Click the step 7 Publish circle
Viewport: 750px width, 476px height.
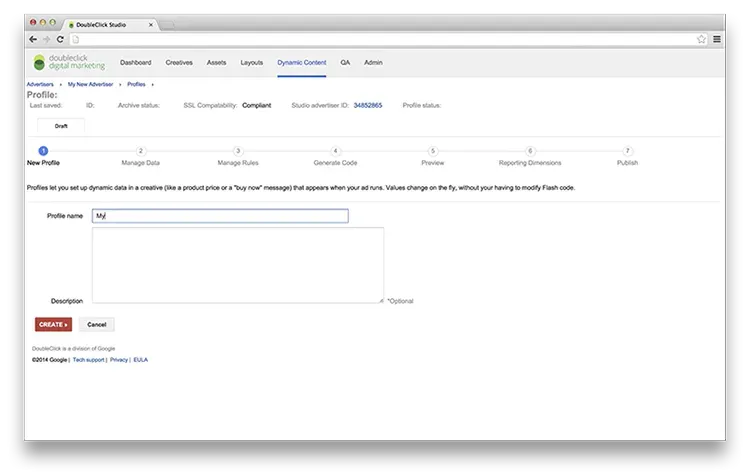[627, 151]
